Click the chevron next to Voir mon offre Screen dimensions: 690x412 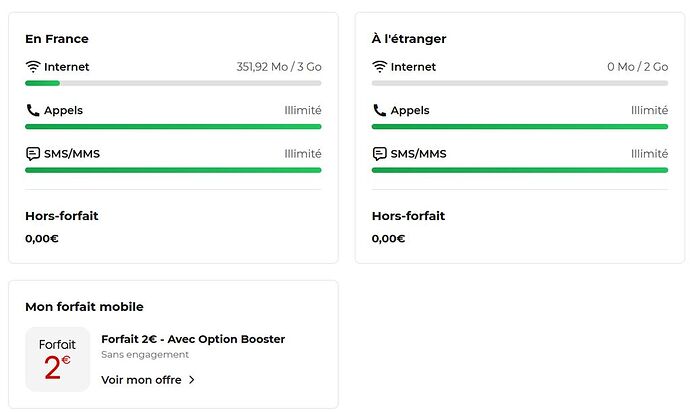tap(192, 380)
